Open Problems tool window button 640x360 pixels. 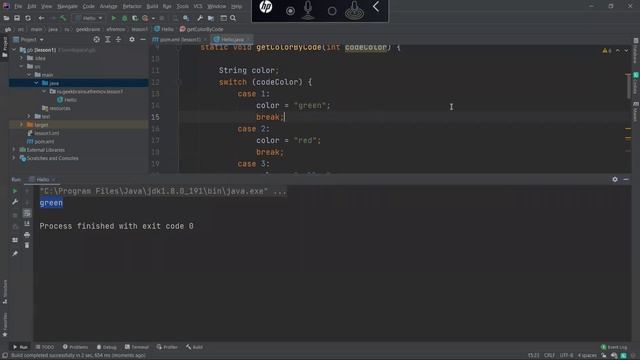(x=76, y=347)
